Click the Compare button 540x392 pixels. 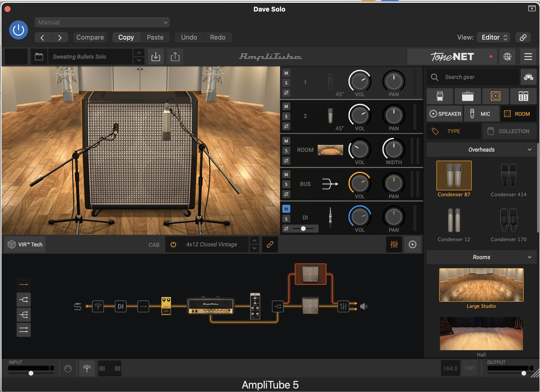90,37
